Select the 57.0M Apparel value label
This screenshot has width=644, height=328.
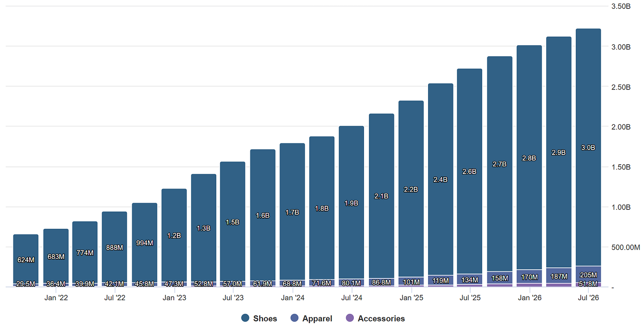click(x=232, y=283)
